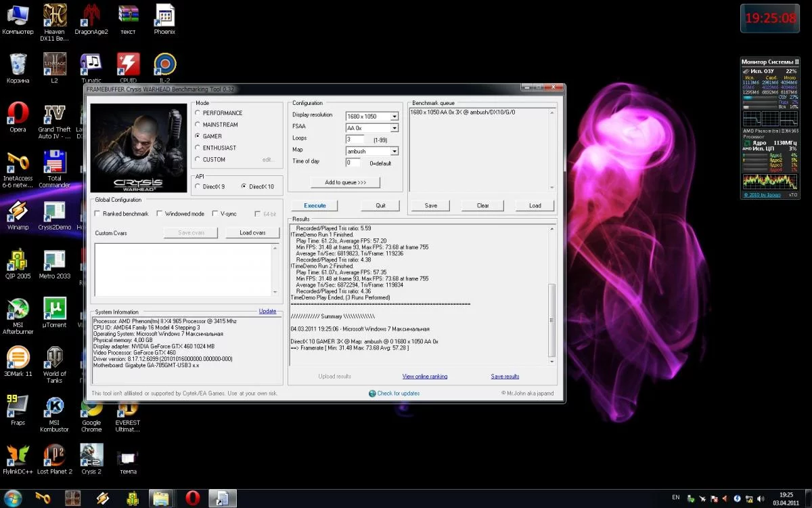Screen dimensions: 812x508
Task: Follow the Save results link
Action: [505, 377]
